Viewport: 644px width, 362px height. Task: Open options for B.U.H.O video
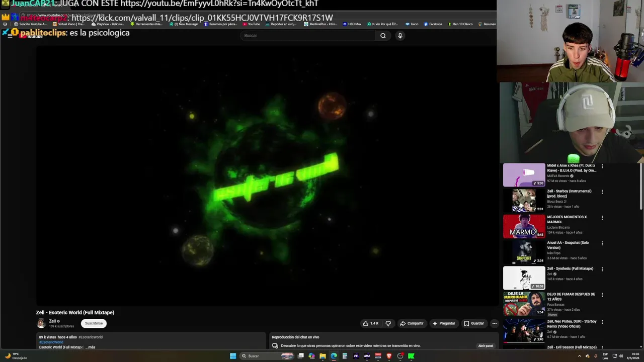tap(602, 166)
